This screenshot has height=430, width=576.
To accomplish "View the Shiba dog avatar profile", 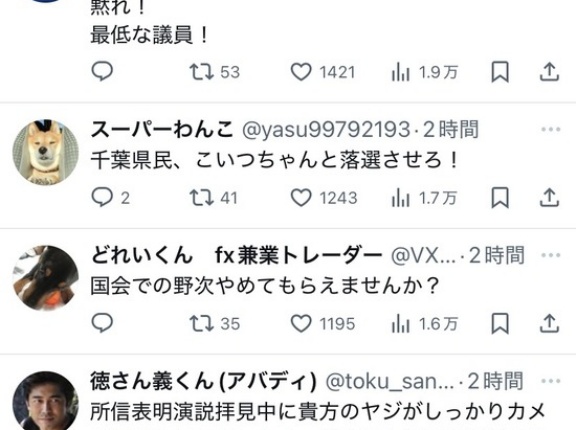I will 46,152.
